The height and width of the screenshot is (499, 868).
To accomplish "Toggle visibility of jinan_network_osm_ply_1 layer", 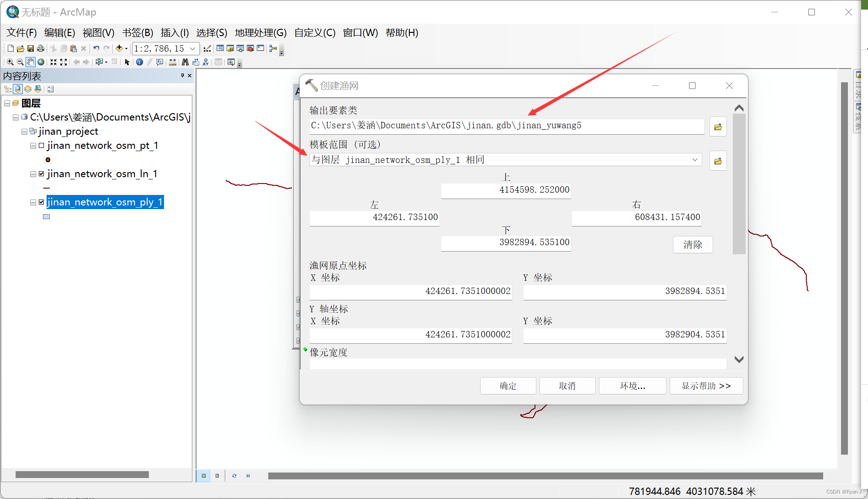I will pos(41,202).
